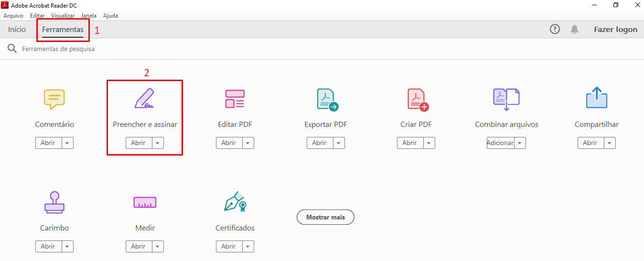Expand dropdown arrow for Carimbo
This screenshot has height=261, width=644.
[67, 247]
